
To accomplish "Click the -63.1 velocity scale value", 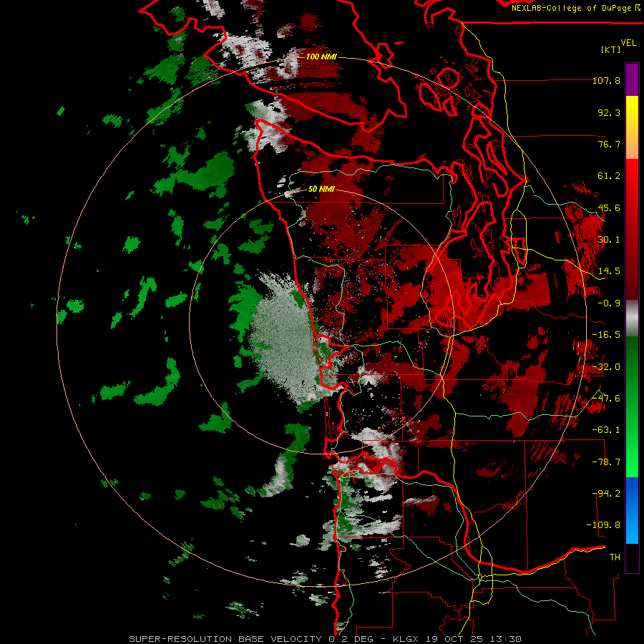I will (x=606, y=430).
